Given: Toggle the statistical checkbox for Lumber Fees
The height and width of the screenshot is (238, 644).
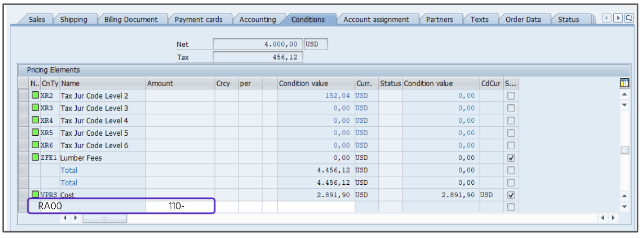Looking at the screenshot, I should coord(511,158).
